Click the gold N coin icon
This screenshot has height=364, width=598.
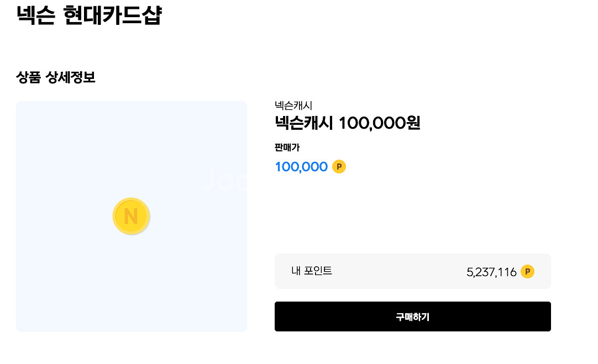131,215
